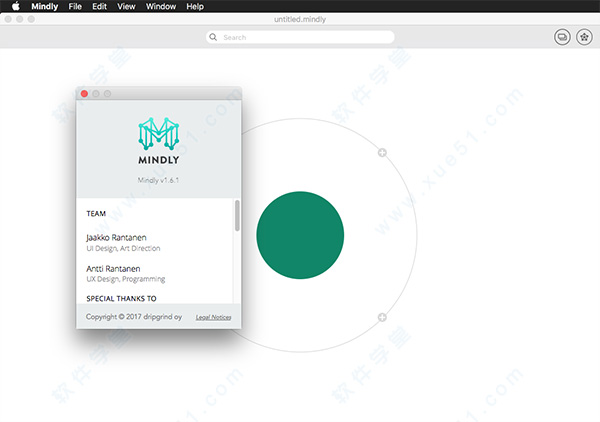This screenshot has width=600, height=422.
Task: Select the green central circle node
Action: click(300, 235)
